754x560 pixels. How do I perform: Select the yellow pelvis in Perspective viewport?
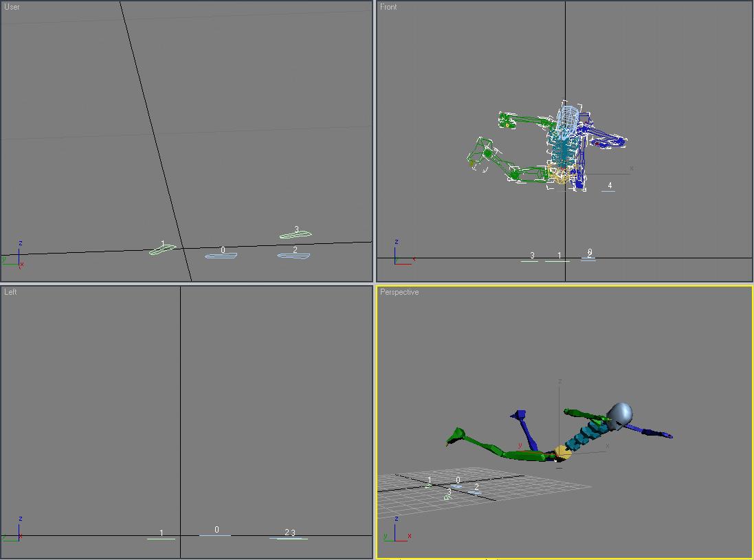(x=563, y=452)
